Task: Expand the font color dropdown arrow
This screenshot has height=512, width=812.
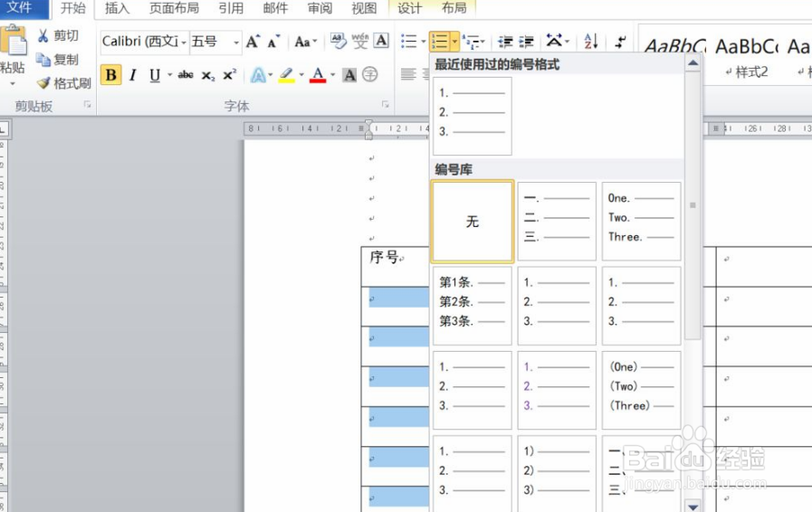Action: pos(332,75)
